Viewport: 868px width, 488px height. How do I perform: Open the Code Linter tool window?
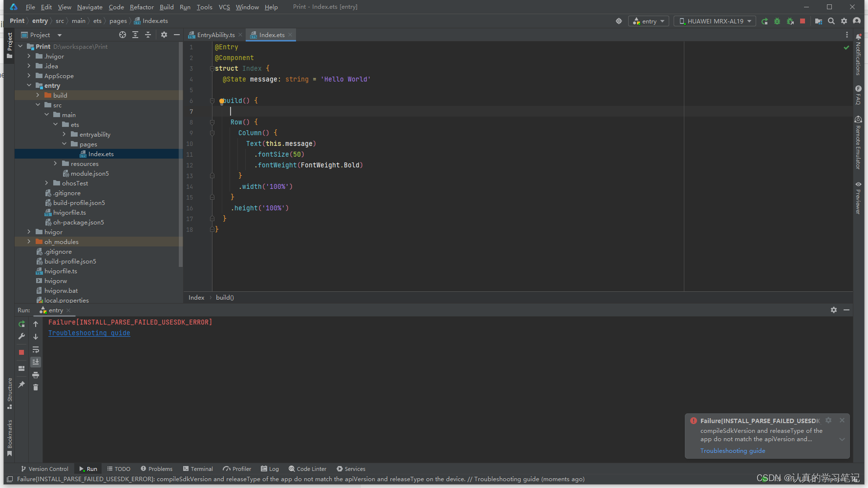[307, 469]
